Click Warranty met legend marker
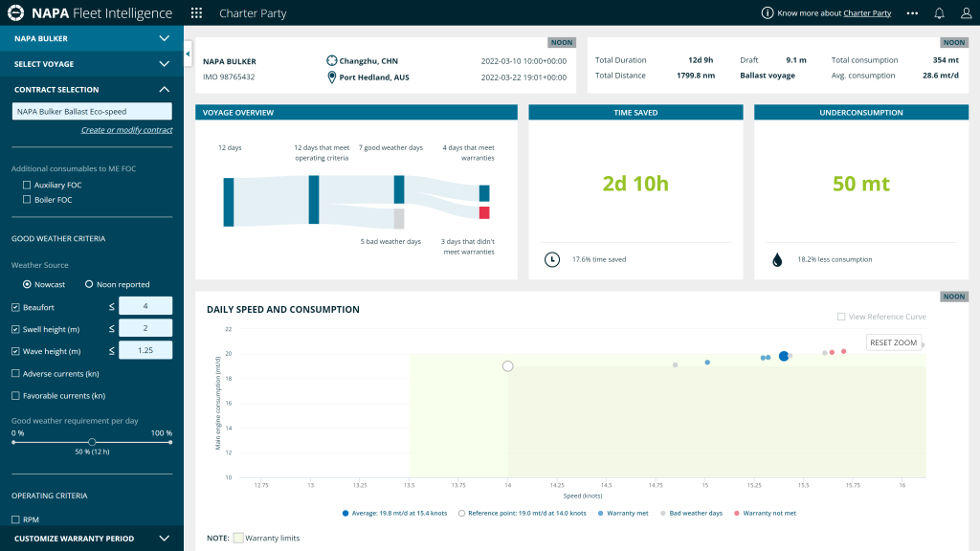980x551 pixels. click(601, 514)
